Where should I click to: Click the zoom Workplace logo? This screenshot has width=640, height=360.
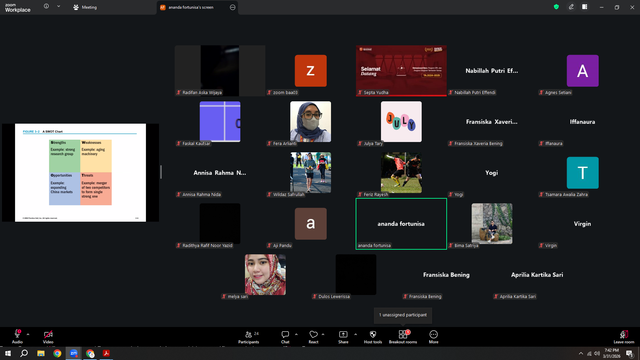[x=18, y=8]
